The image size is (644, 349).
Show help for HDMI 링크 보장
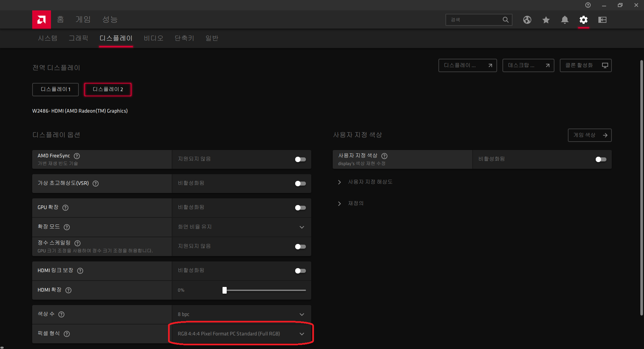coord(80,271)
